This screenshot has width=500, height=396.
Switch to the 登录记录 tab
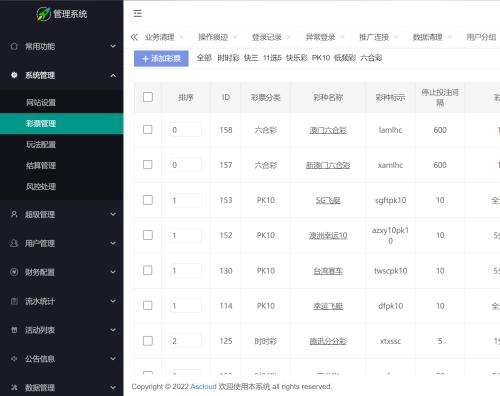coord(267,37)
